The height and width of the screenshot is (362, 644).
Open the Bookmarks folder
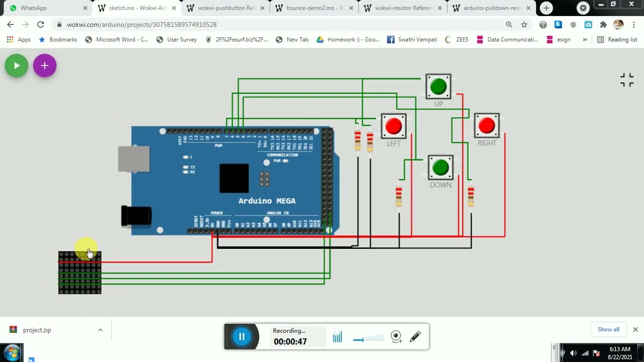(58, 39)
